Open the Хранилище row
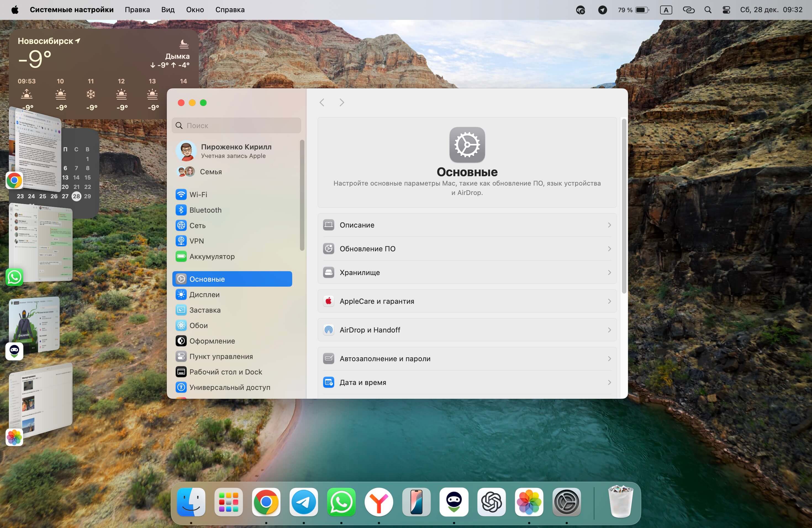 (x=467, y=273)
